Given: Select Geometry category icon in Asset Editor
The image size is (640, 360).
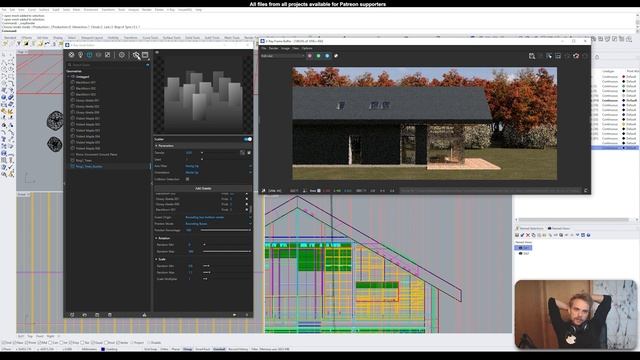Looking at the screenshot, I should pos(89,55).
